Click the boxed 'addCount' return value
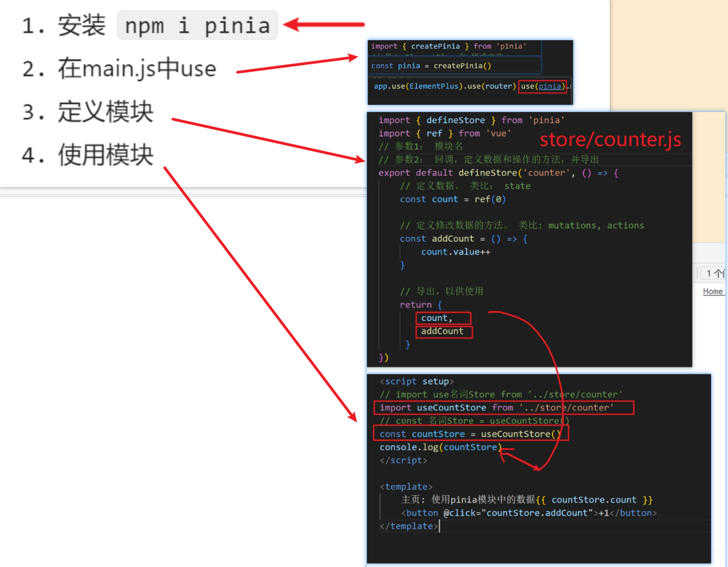The height and width of the screenshot is (567, 728). pos(443,331)
